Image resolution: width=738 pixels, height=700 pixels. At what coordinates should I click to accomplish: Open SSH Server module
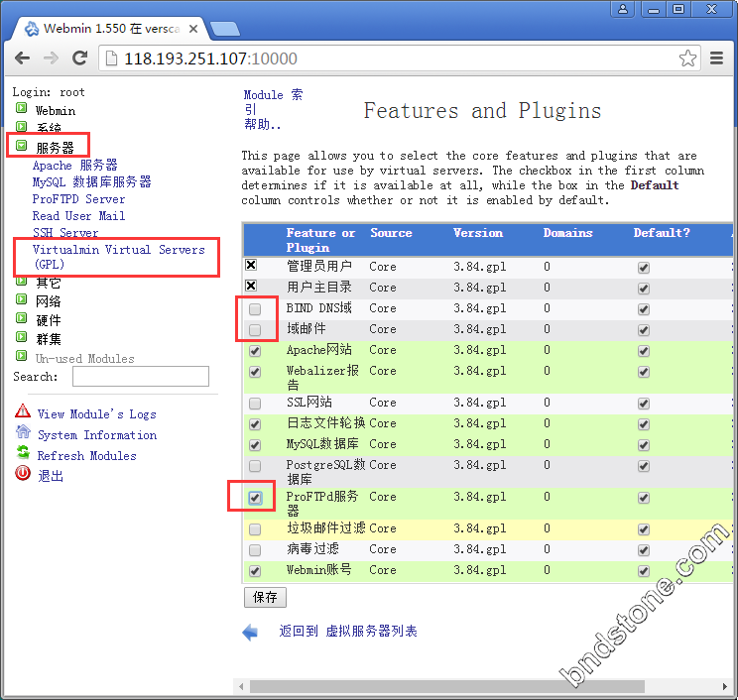point(65,232)
